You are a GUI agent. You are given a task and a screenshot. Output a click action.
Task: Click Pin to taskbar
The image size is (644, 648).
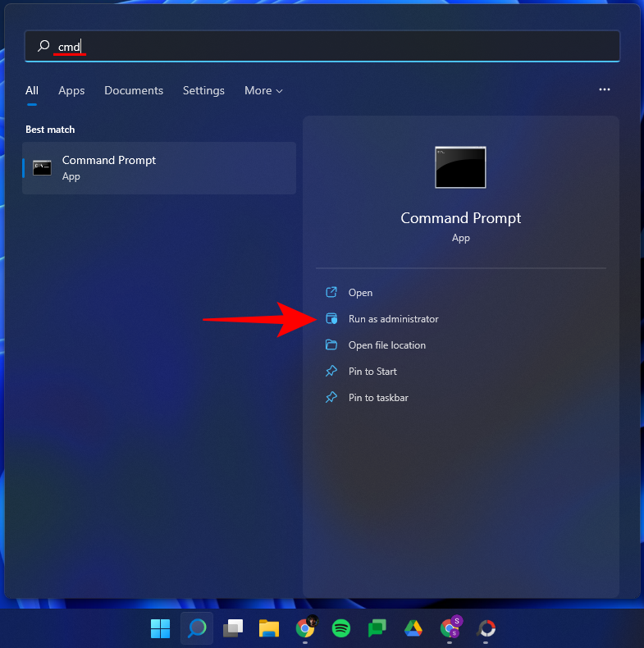[x=378, y=398]
